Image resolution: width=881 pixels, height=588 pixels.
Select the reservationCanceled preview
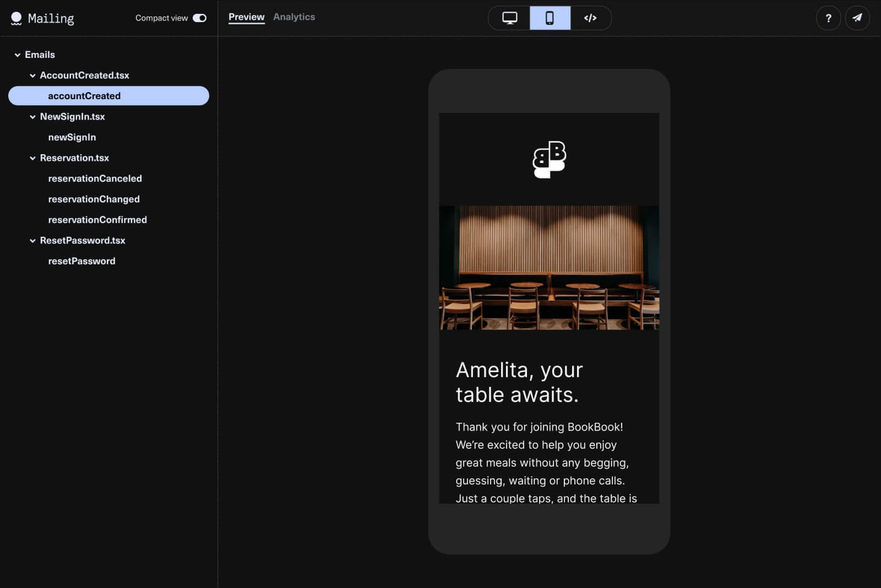(95, 178)
